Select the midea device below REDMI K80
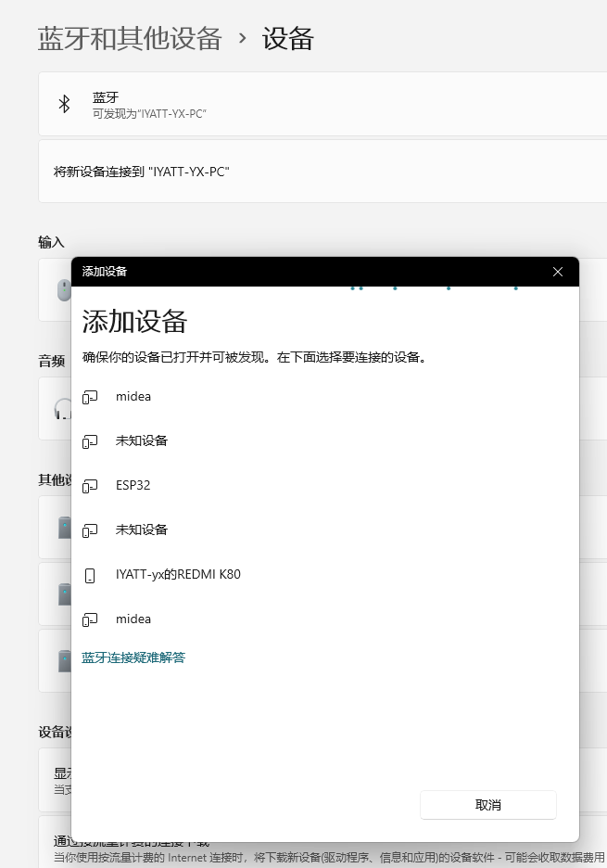Image resolution: width=607 pixels, height=868 pixels. (x=325, y=619)
